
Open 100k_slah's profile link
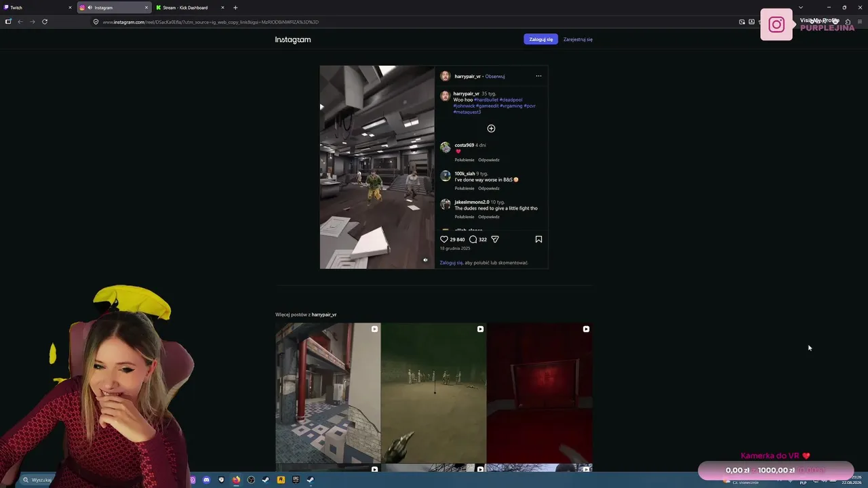(x=465, y=174)
